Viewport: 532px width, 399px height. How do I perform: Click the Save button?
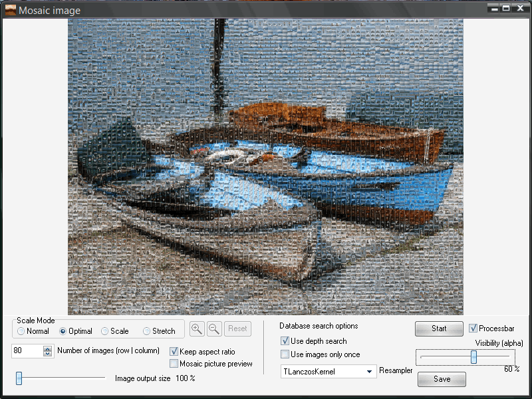(x=442, y=379)
